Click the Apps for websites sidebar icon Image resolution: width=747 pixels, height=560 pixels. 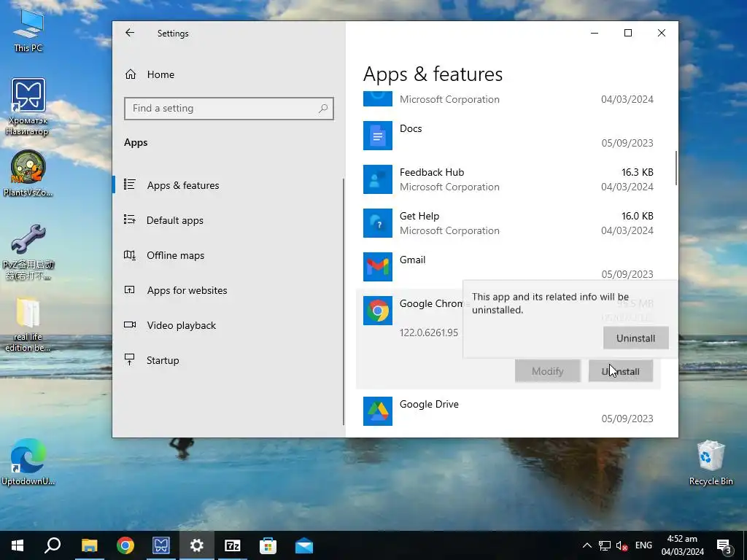click(130, 289)
